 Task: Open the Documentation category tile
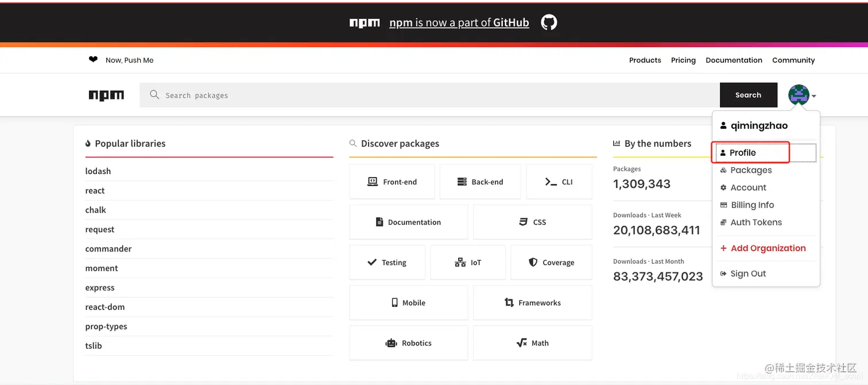point(408,222)
